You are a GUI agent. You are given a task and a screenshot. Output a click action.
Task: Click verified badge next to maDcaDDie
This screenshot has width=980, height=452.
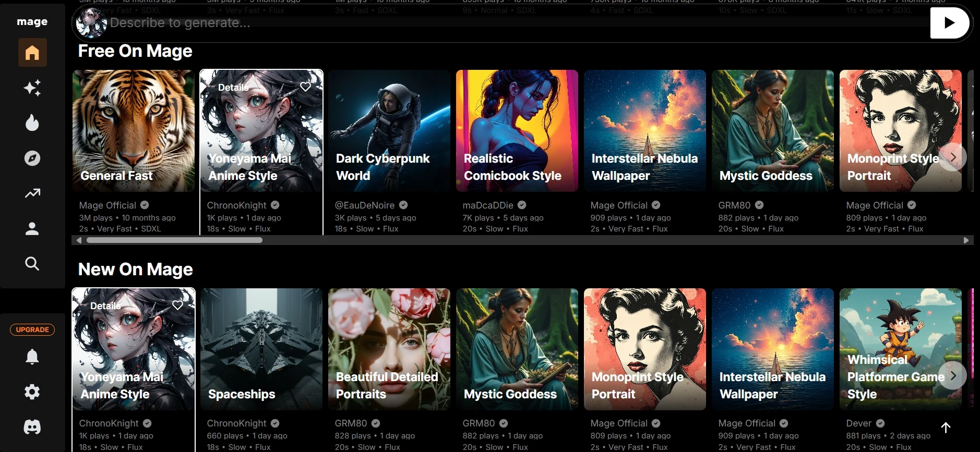click(x=522, y=205)
